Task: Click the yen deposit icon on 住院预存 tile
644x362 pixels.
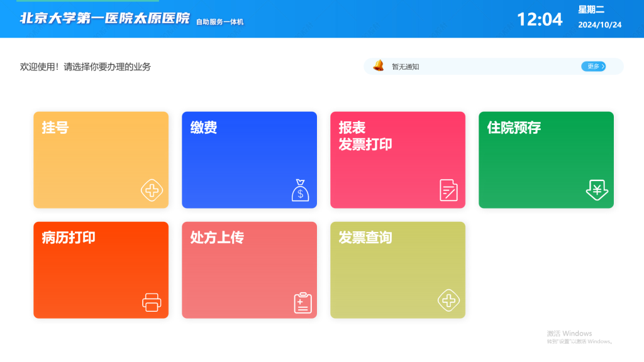Action: pyautogui.click(x=597, y=190)
